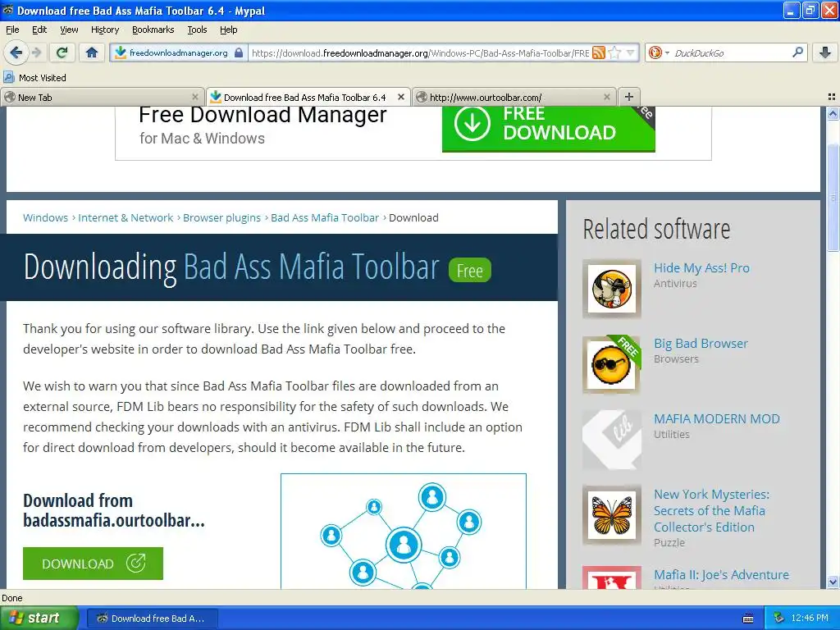The image size is (840, 630).
Task: Bookmark this page with the star icon
Action: pyautogui.click(x=614, y=52)
